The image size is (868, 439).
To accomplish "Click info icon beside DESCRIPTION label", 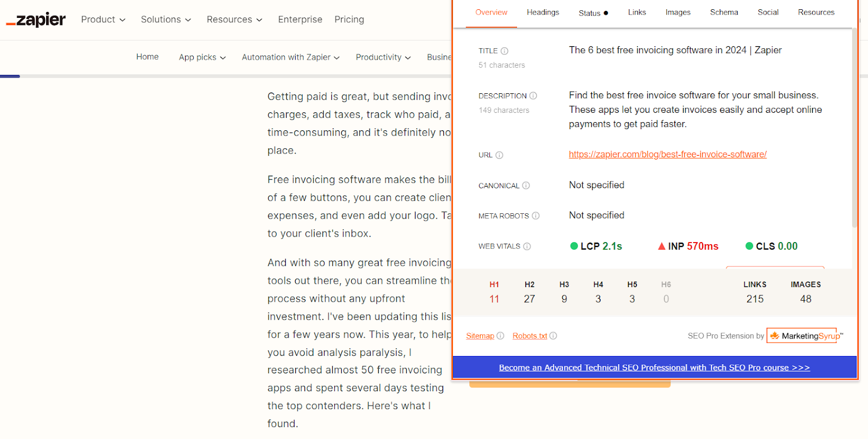I will (533, 96).
